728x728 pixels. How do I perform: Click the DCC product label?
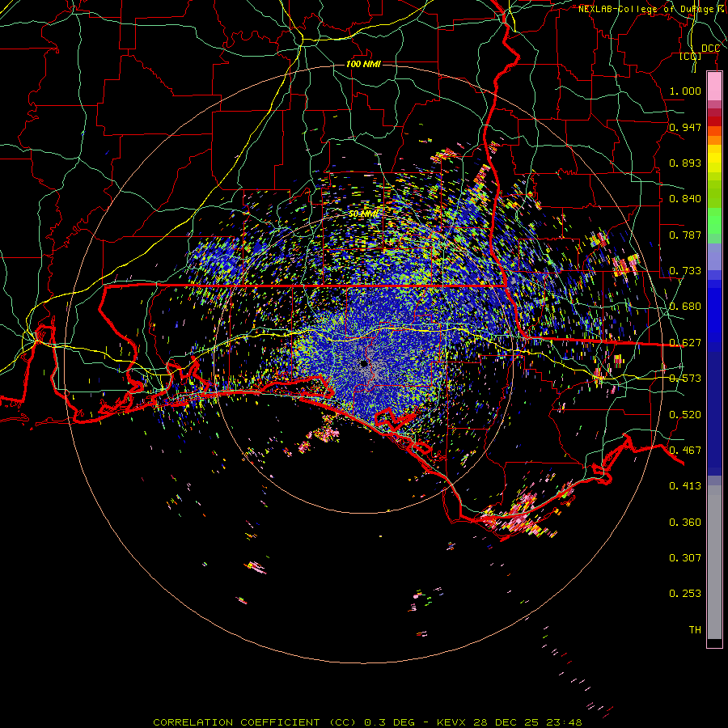710,49
